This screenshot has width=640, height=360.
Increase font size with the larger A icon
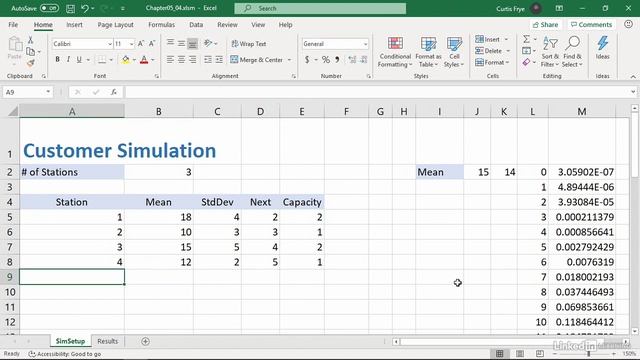(141, 44)
